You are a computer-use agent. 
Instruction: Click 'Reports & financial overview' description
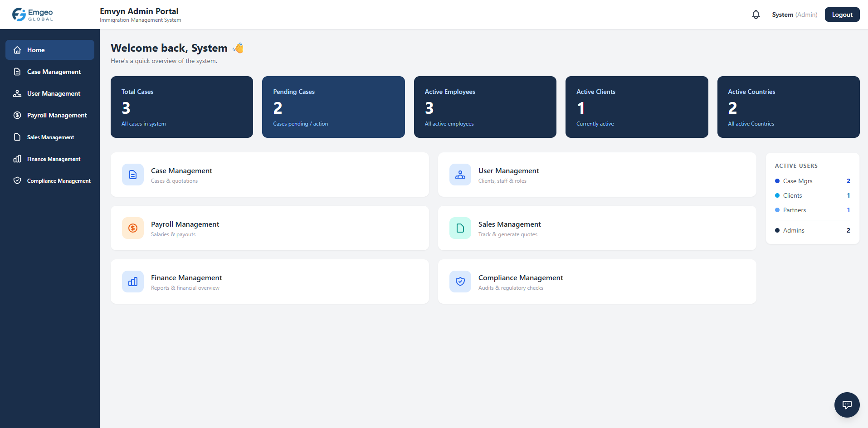click(185, 288)
